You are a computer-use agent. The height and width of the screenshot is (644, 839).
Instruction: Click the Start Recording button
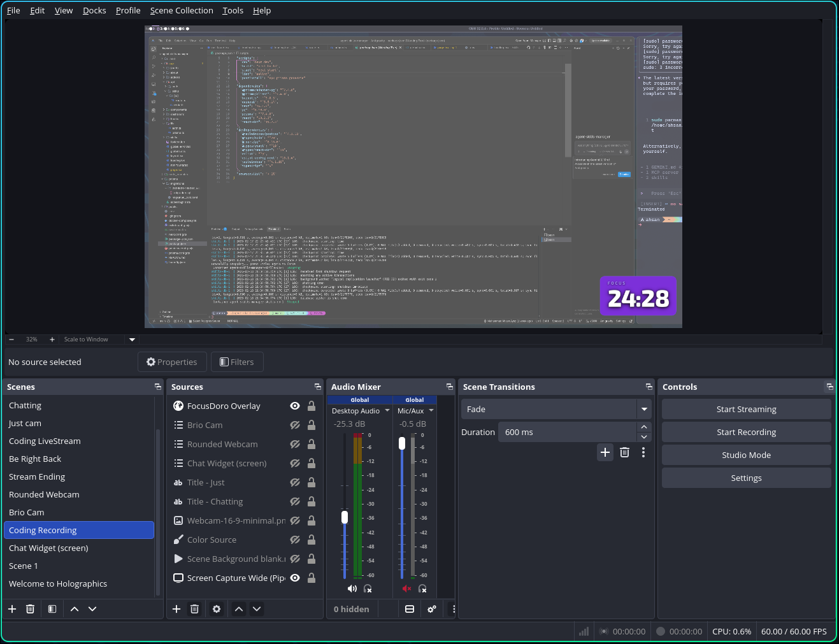pos(746,432)
